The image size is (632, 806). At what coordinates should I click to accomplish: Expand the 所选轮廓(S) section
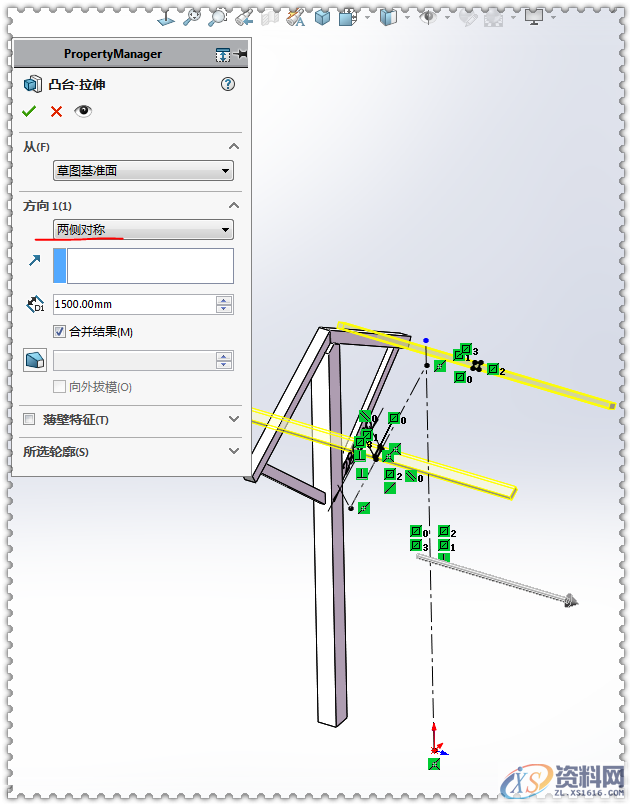click(234, 451)
